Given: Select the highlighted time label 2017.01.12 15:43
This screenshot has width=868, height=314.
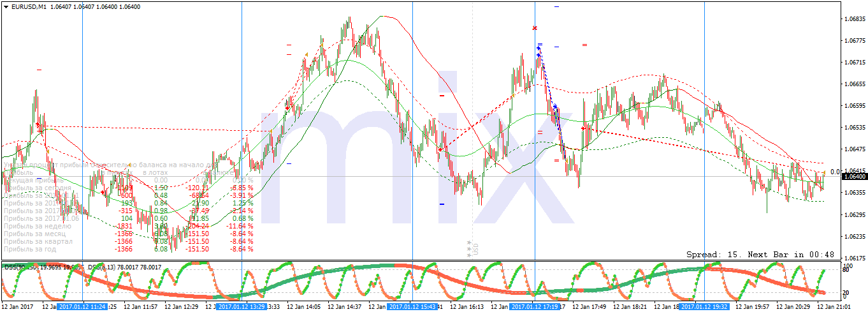Looking at the screenshot, I should pos(412,307).
